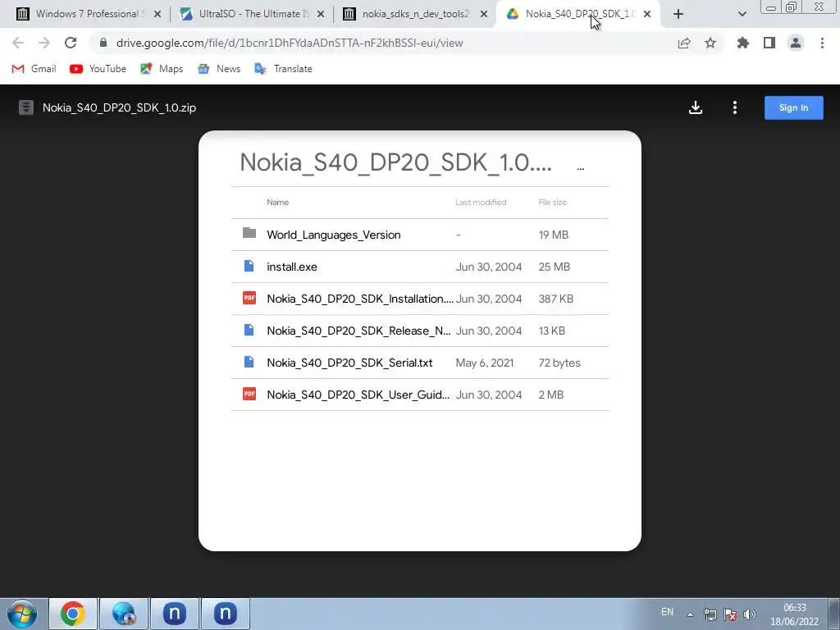Click the zip file type icon beside filename

[25, 107]
